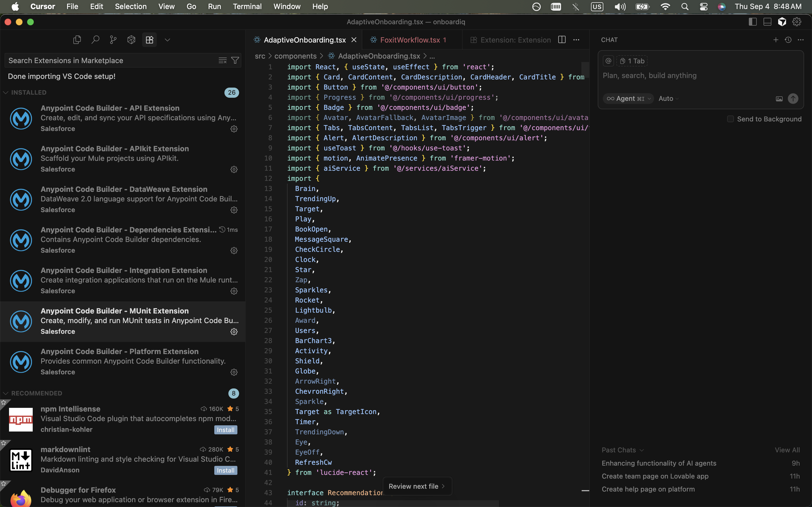Toggle primary sidebar layout icon in title bar
Screen dimensions: 812x507
[x=753, y=22]
